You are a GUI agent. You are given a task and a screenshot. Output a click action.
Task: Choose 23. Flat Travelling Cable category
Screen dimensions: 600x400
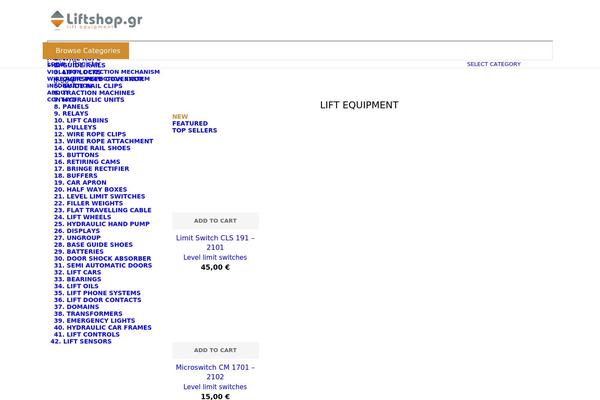click(103, 210)
